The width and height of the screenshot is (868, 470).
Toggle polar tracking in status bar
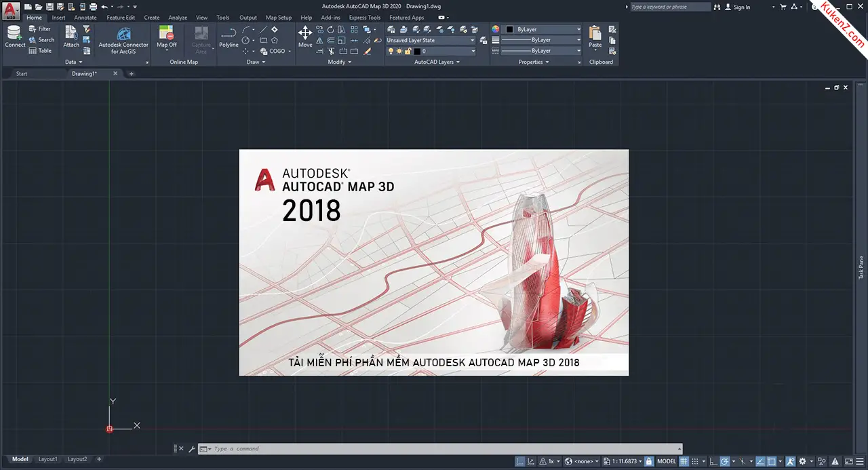(724, 461)
